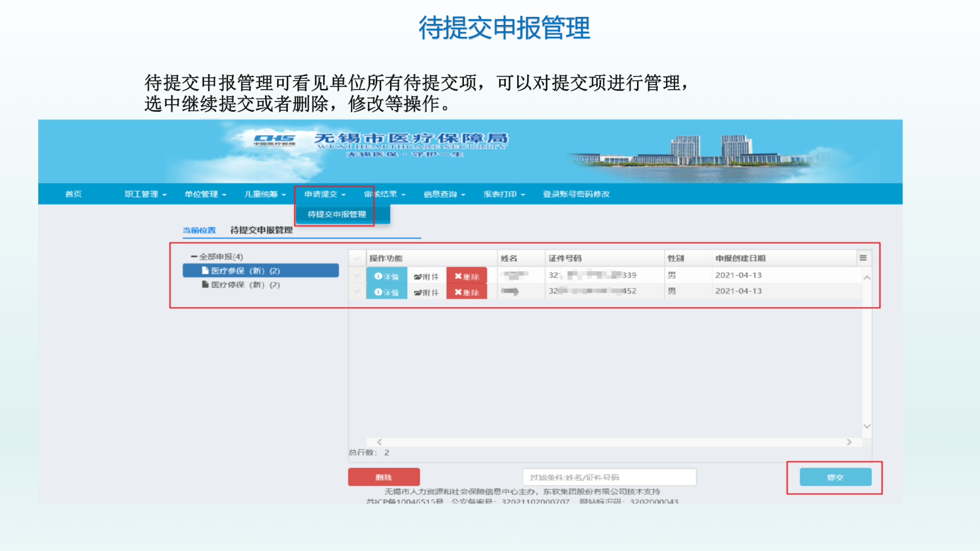This screenshot has width=980, height=551.
Task: Go to 首页 in navigation bar
Action: [73, 194]
